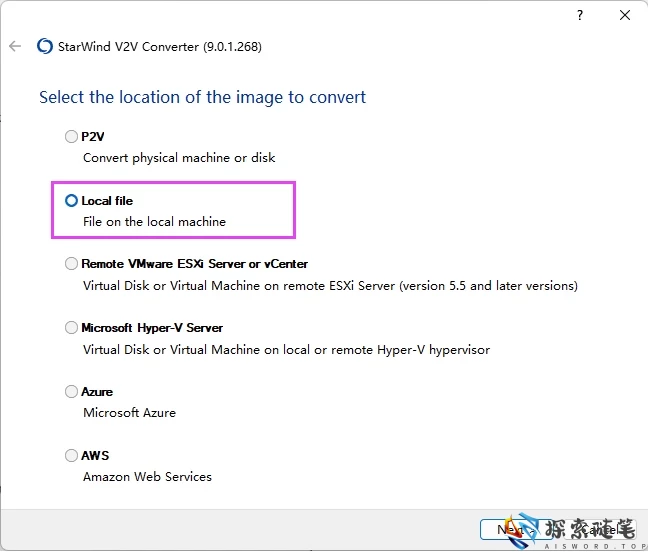Screen dimensions: 648x552
Task: Open help with the question mark icon
Action: (x=580, y=16)
